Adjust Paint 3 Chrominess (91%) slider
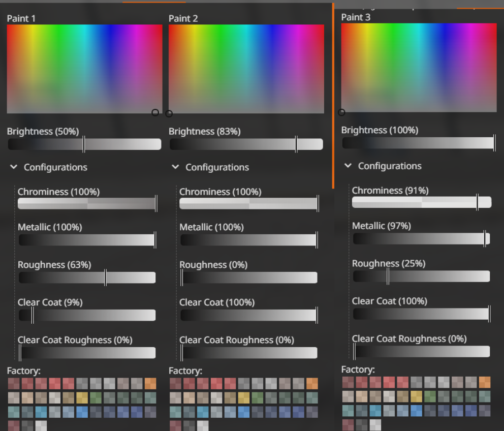Screen dimensions: 504x431 [x=422, y=202]
